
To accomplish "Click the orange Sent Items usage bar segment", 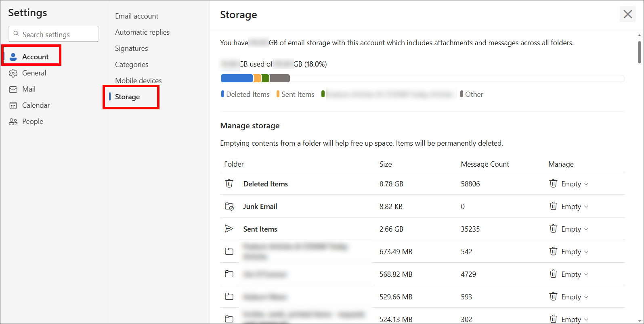I will (258, 78).
